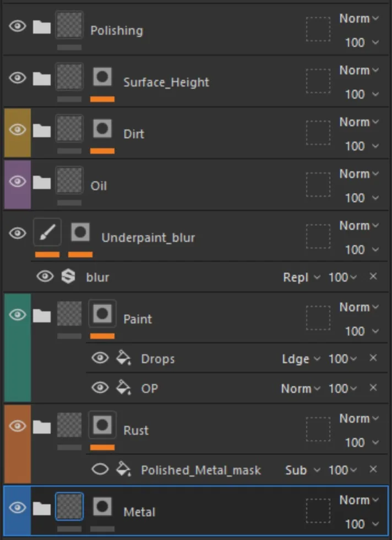Change blur filter Repl blend mode
392x540 pixels.
302,277
